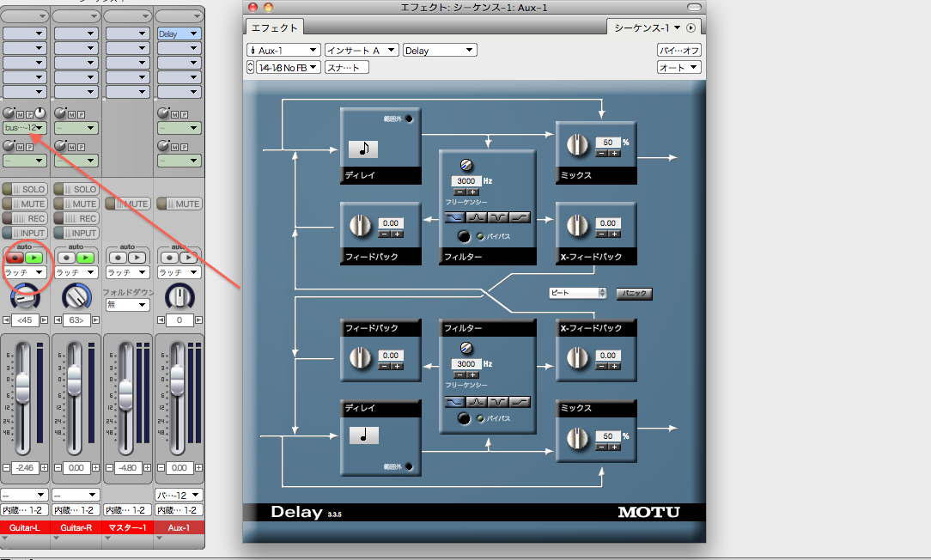Toggle INPUT monitoring on Guitar-L
The image size is (931, 560).
pyautogui.click(x=24, y=234)
